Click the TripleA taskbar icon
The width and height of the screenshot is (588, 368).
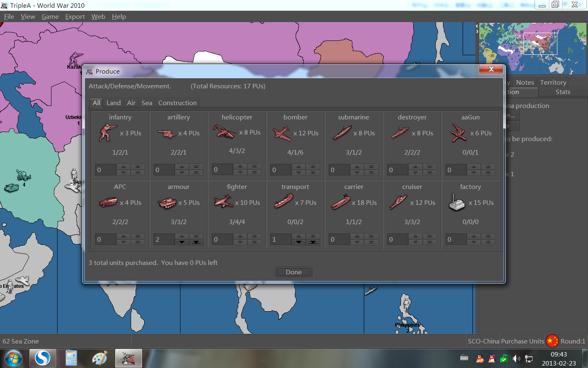[128, 359]
